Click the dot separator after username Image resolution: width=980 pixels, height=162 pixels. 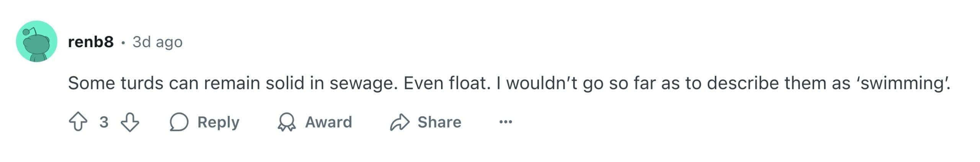[x=123, y=43]
